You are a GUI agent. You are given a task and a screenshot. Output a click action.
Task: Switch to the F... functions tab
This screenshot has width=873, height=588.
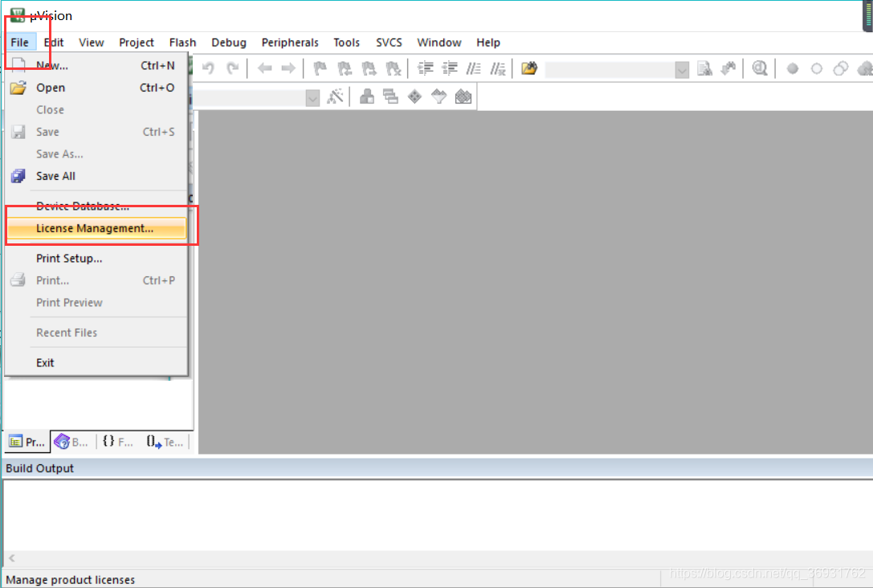(118, 442)
